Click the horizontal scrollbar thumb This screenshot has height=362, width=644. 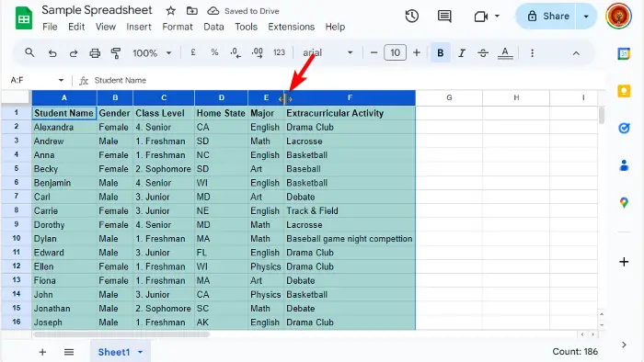pyautogui.click(x=121, y=334)
